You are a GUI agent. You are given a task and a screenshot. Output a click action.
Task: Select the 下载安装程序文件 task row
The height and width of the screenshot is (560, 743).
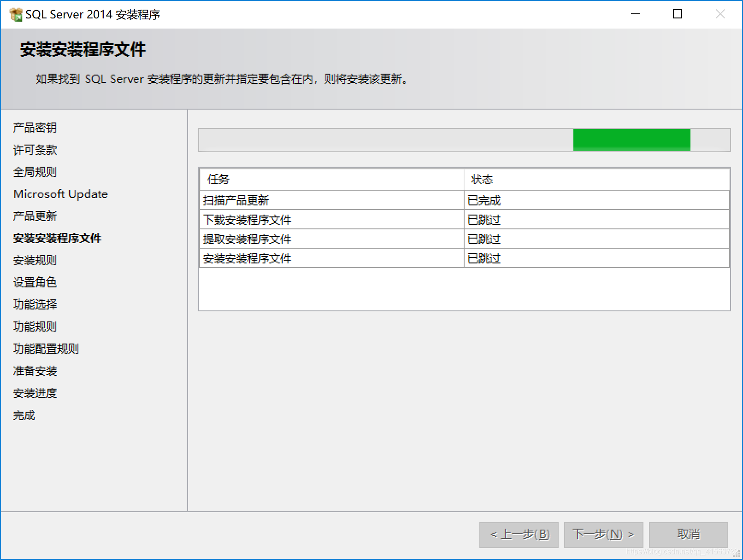465,220
